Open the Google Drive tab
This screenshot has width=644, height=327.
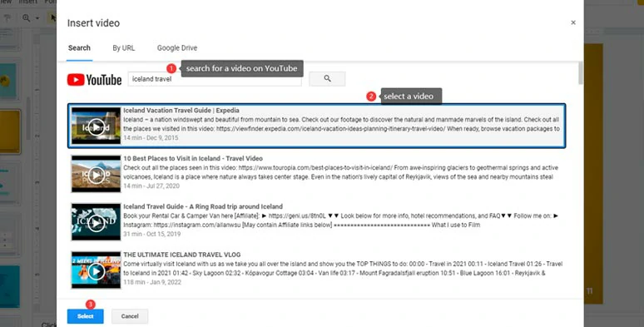[x=177, y=47]
